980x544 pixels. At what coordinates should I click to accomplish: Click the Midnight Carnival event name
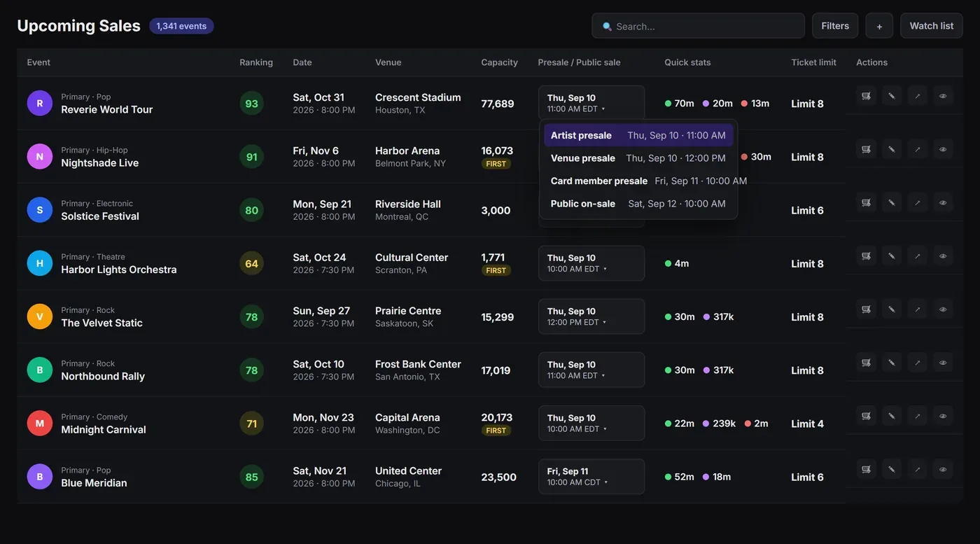click(104, 430)
